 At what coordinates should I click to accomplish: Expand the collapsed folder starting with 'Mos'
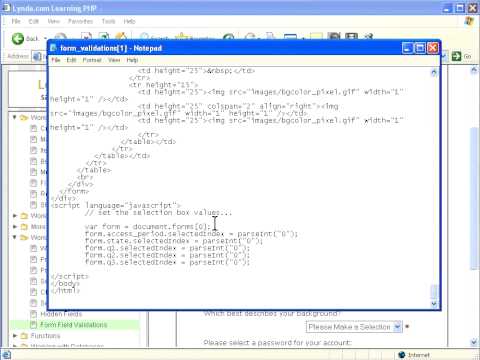point(15,227)
